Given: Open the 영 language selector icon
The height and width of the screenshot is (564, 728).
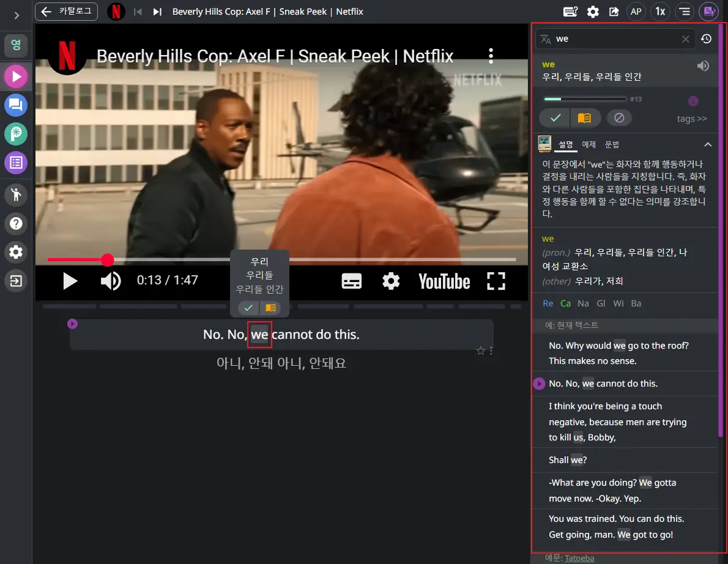Looking at the screenshot, I should 16,45.
